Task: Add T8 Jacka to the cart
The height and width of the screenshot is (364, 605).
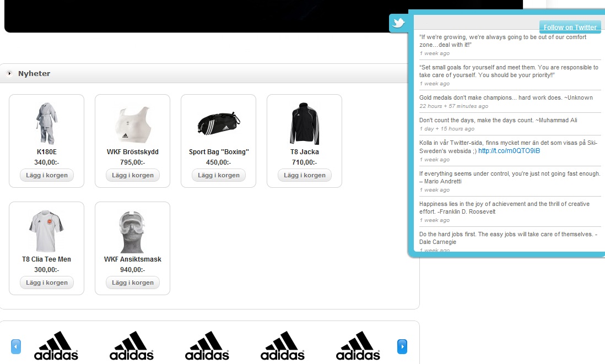Action: (x=305, y=175)
